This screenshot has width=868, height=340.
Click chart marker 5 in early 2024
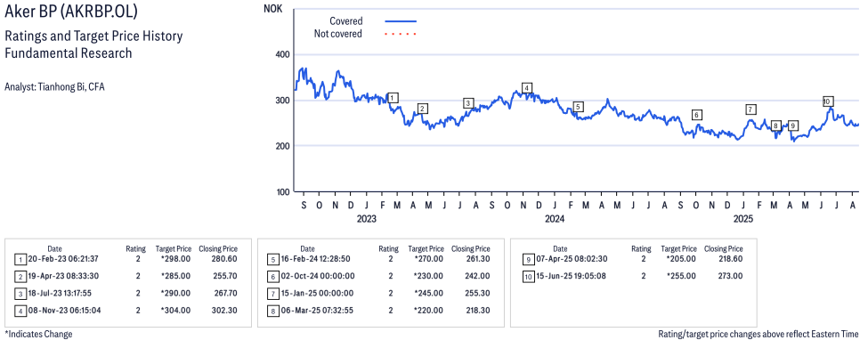click(578, 107)
